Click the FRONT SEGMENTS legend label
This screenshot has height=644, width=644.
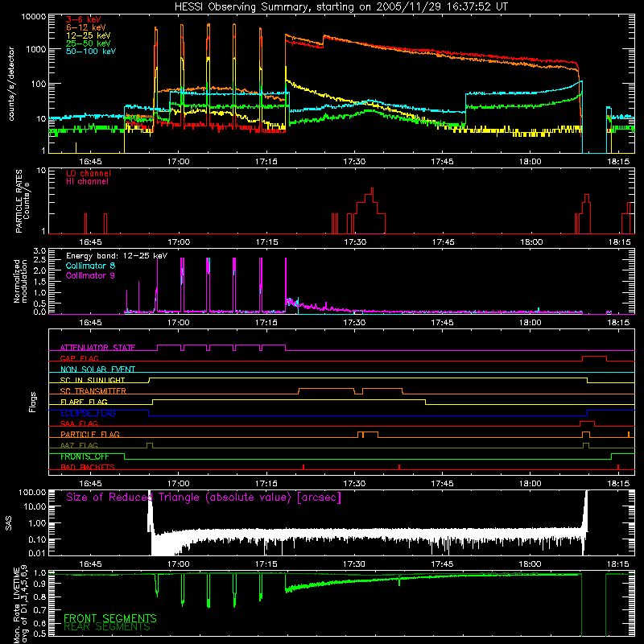tap(110, 618)
